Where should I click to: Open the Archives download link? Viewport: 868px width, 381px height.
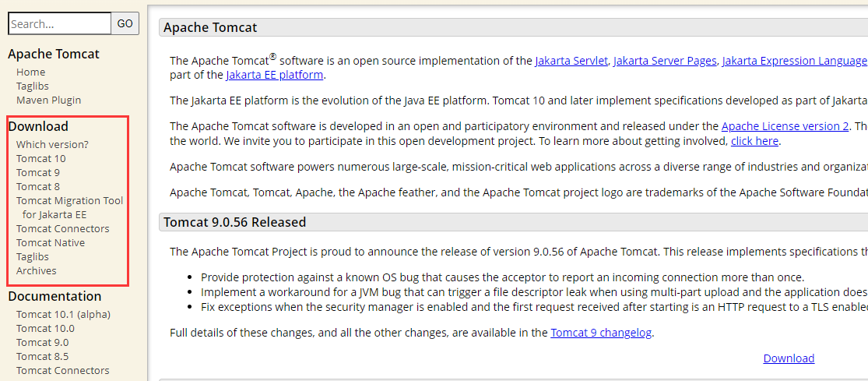pyautogui.click(x=37, y=271)
